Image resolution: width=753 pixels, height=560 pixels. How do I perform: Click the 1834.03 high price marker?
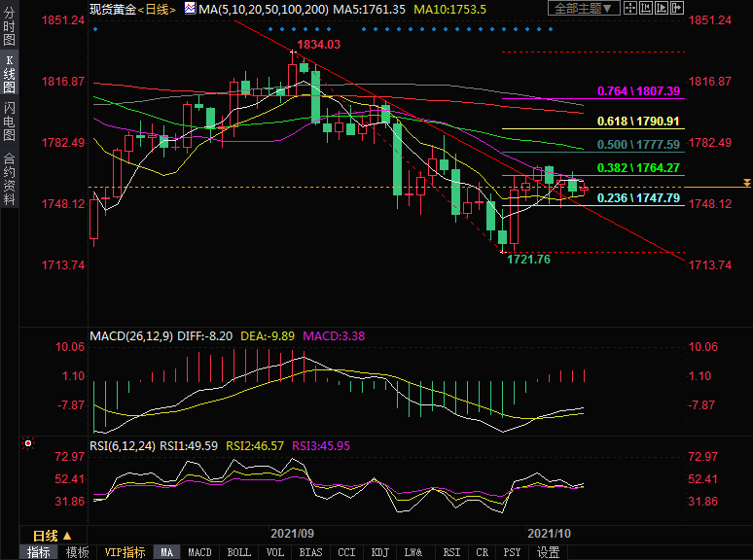[318, 45]
